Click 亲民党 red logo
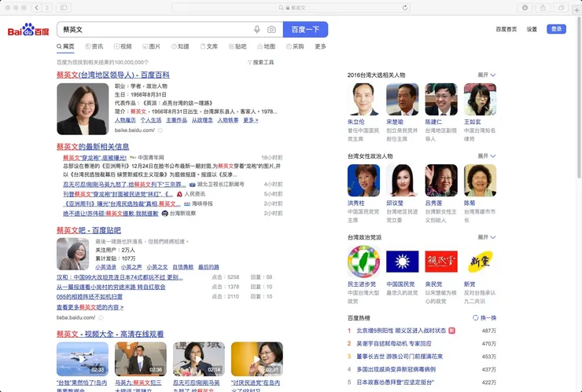Viewport: 582px width, 392px height. [x=441, y=261]
